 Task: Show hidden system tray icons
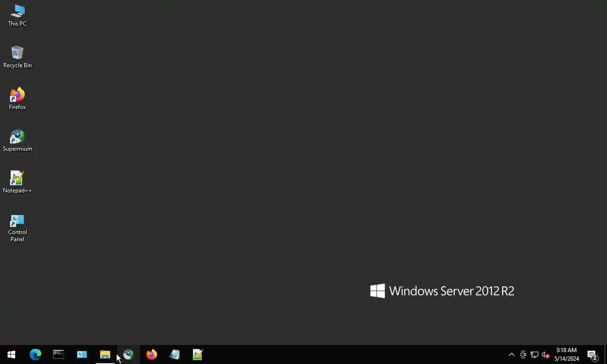coord(512,355)
